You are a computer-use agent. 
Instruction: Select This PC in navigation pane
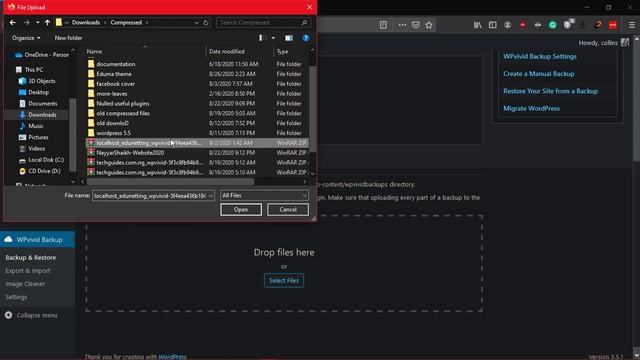pos(29,70)
